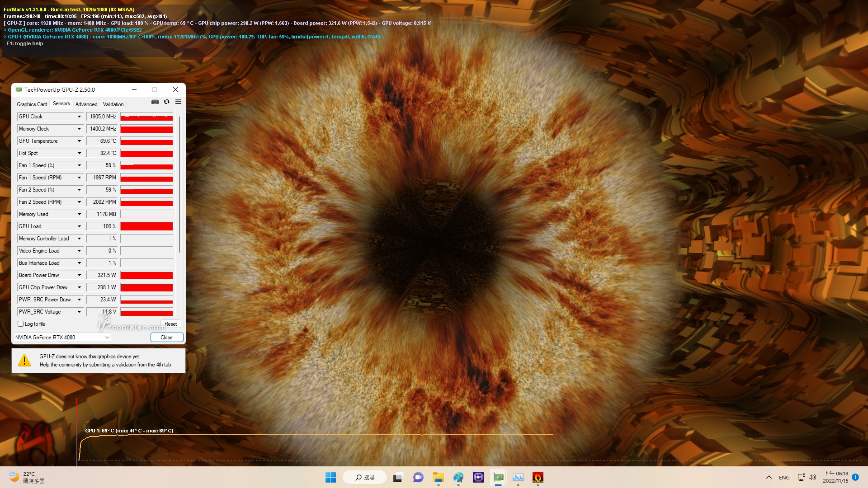Click the Reset button in GPU-Z

[x=171, y=324]
